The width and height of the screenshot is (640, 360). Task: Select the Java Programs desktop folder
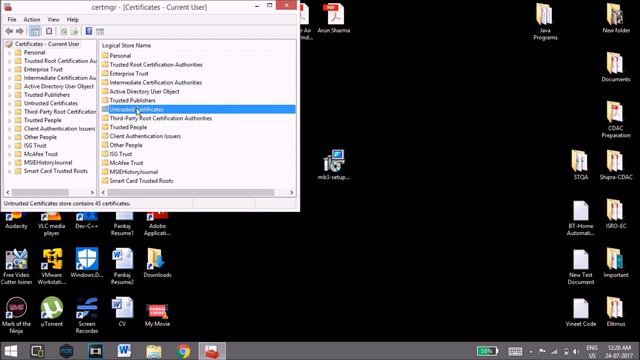point(545,21)
